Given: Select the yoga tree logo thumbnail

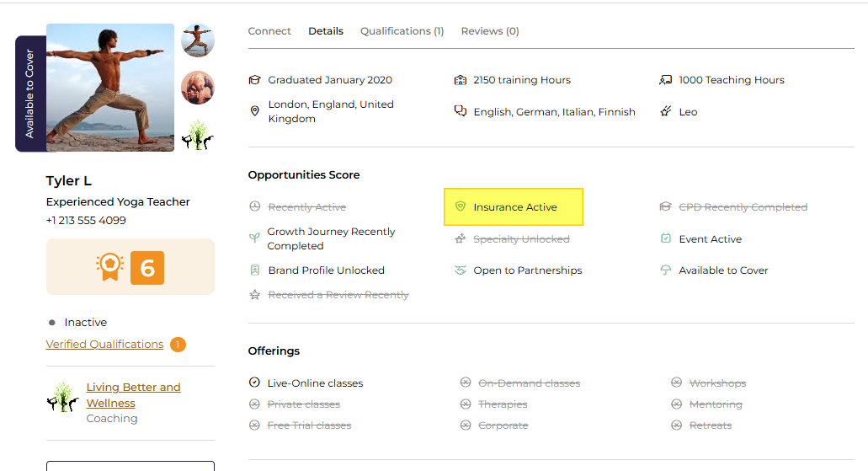Looking at the screenshot, I should pyautogui.click(x=198, y=135).
